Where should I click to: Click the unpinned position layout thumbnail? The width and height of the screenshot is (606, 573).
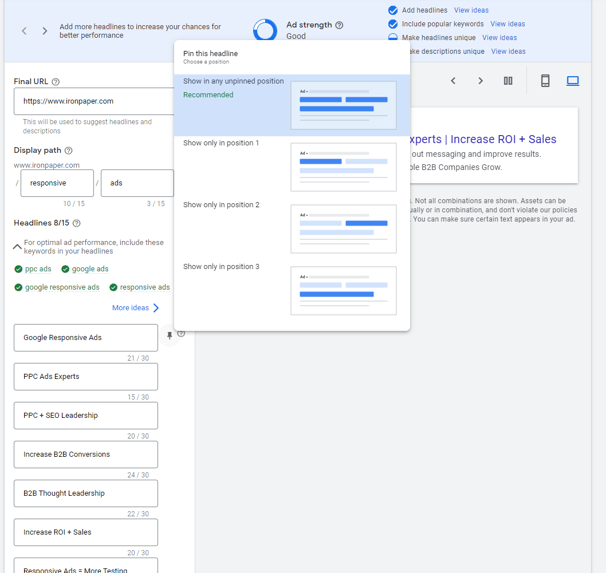[x=344, y=105]
